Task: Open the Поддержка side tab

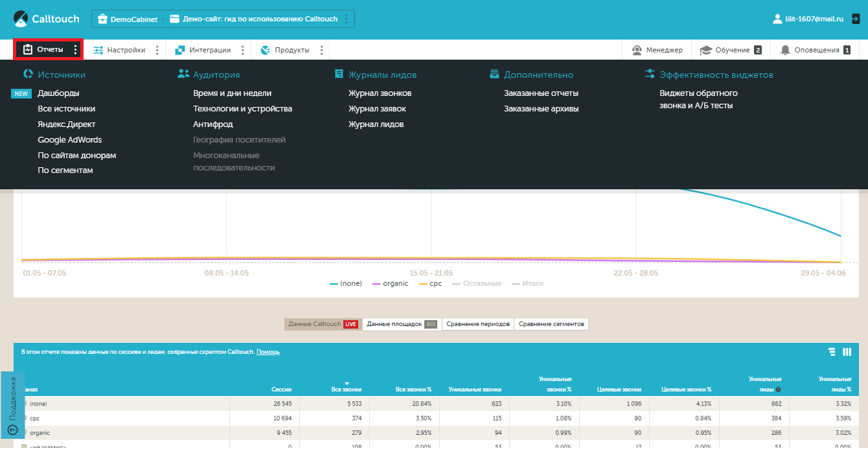Action: [x=12, y=405]
